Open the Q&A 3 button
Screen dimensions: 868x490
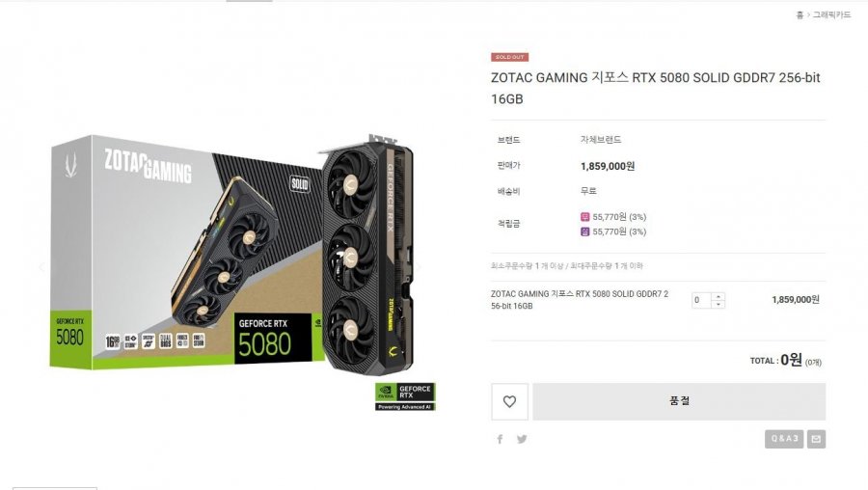784,439
